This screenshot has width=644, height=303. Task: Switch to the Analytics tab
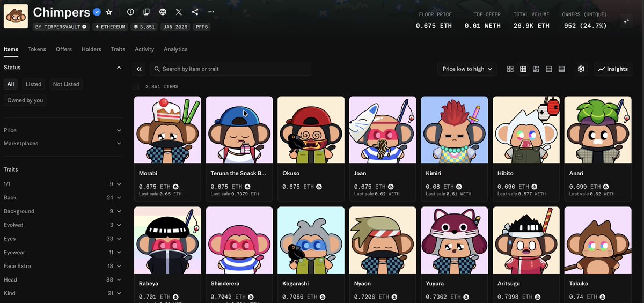175,49
